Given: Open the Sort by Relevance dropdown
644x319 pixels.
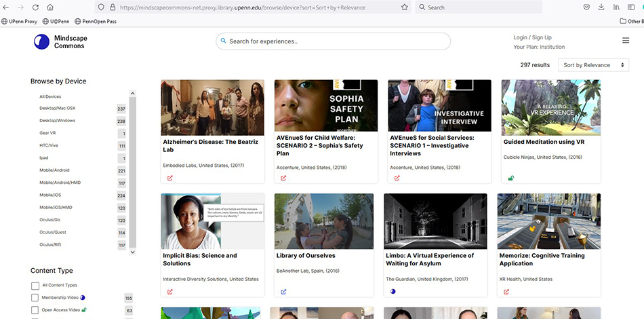Looking at the screenshot, I should [x=593, y=65].
